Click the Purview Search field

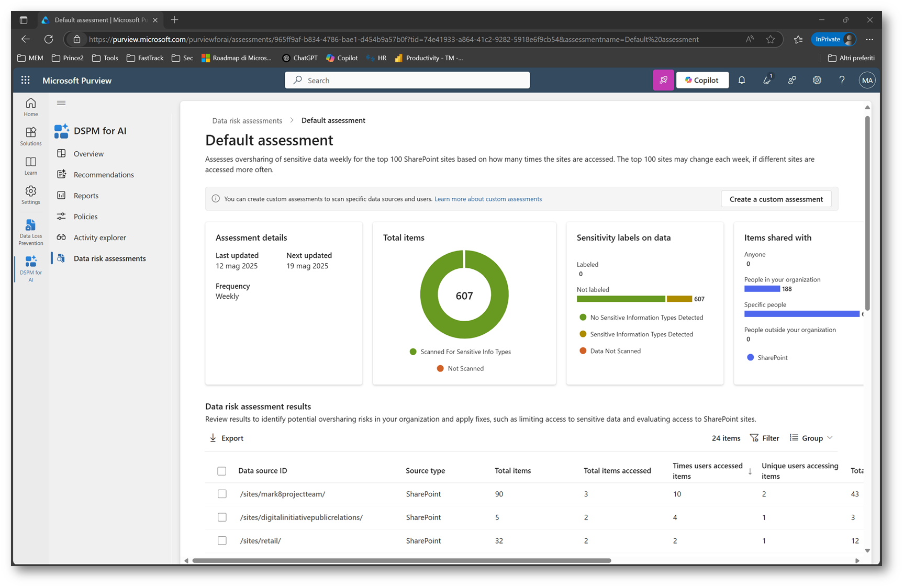click(x=407, y=80)
